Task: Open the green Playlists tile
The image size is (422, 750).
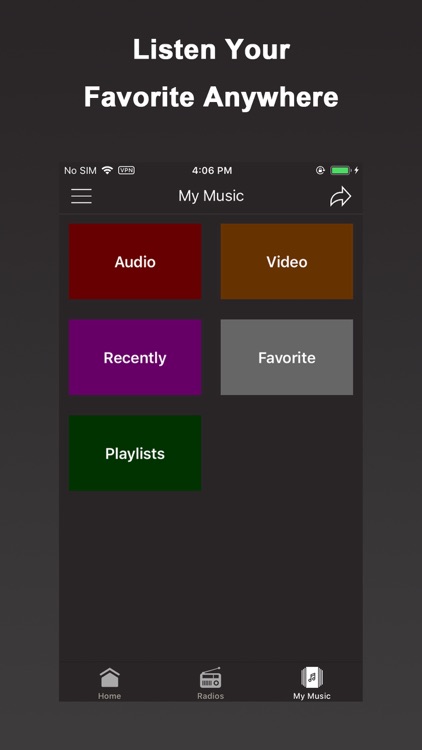Action: click(135, 453)
